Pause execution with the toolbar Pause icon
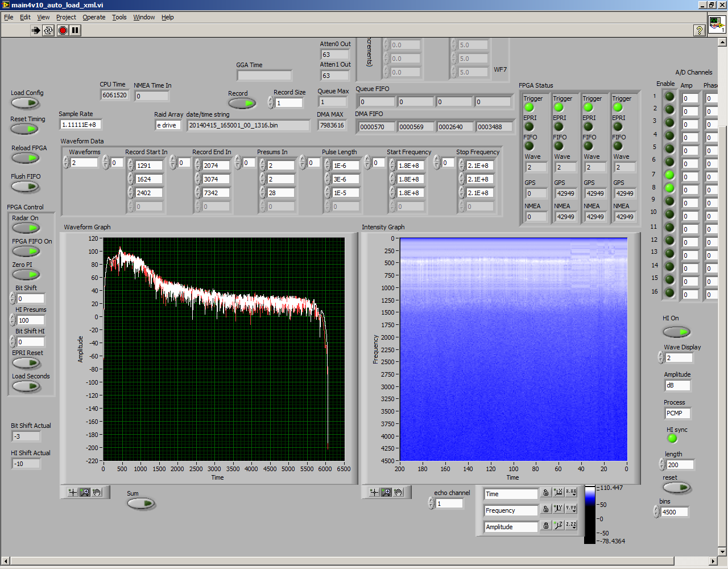The height and width of the screenshot is (569, 728). pyautogui.click(x=75, y=31)
